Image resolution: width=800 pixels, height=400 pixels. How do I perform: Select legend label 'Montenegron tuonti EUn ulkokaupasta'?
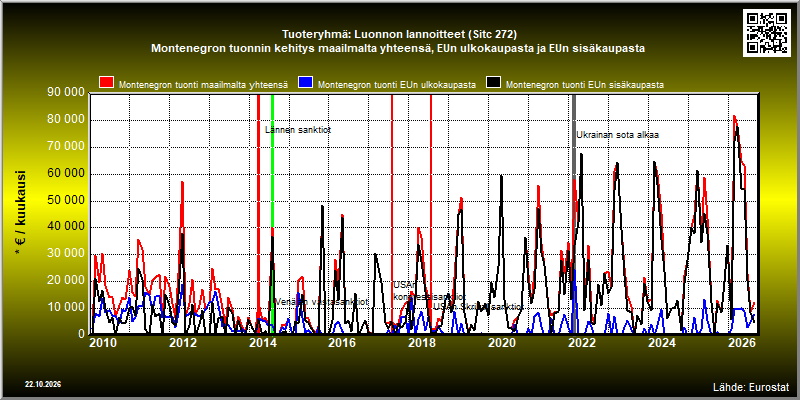(x=397, y=85)
